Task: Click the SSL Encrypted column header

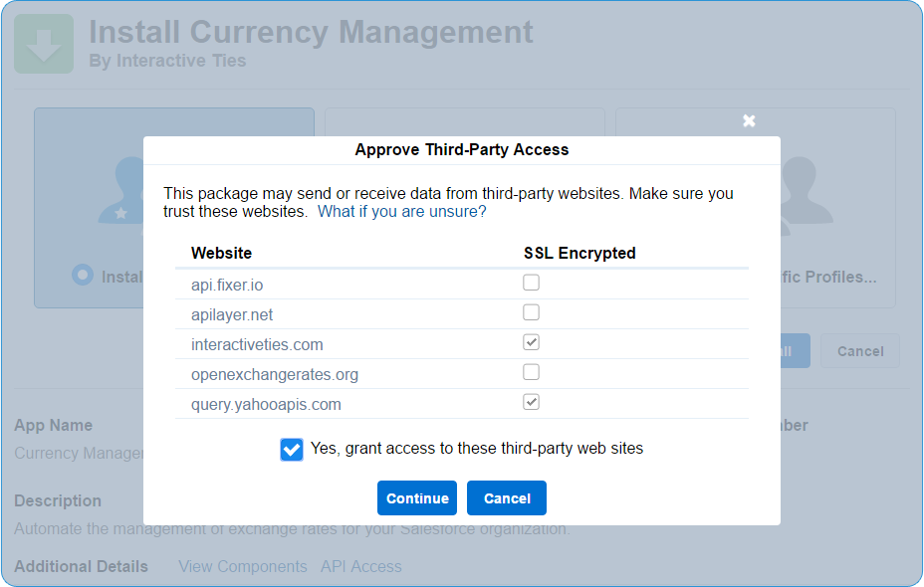Action: coord(579,253)
